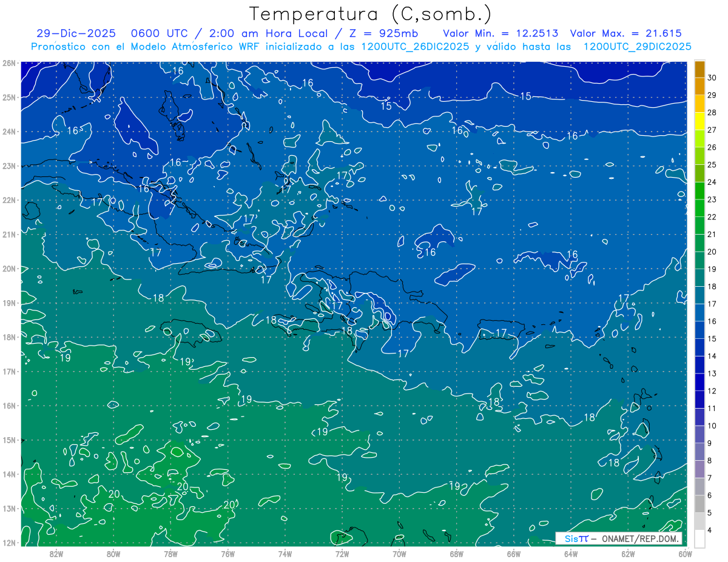Click the color scale label '22'
The height and width of the screenshot is (562, 728).
click(x=712, y=217)
